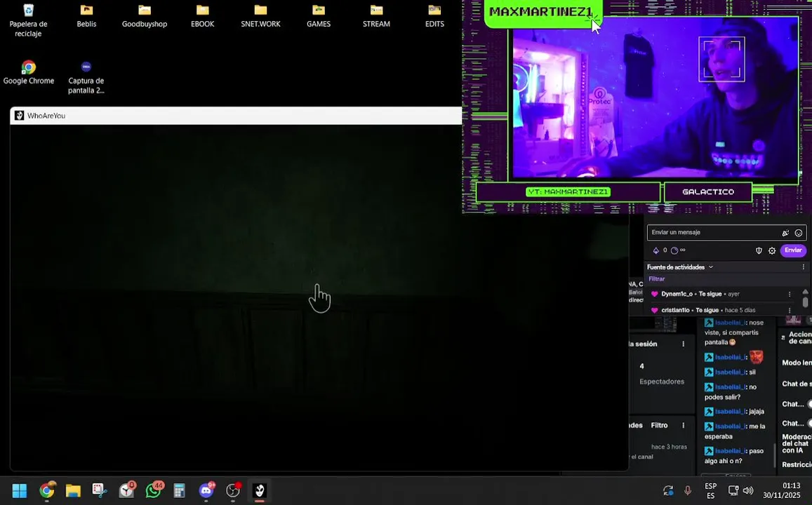Click the activity feed scroll up arrow
Viewport: 812px width, 505px height.
pyautogui.click(x=805, y=291)
